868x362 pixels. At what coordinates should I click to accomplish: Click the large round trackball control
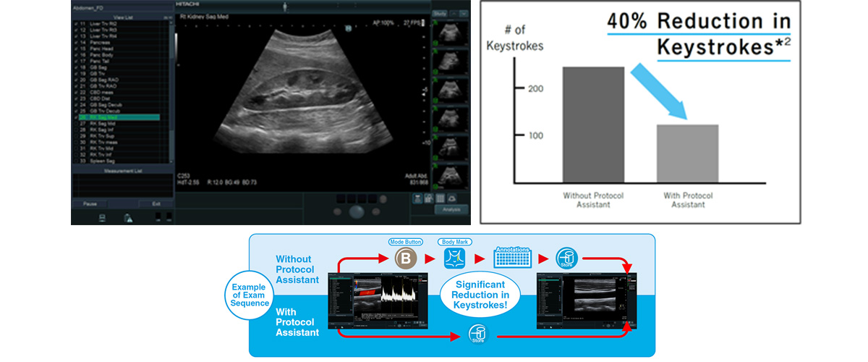coord(358,212)
